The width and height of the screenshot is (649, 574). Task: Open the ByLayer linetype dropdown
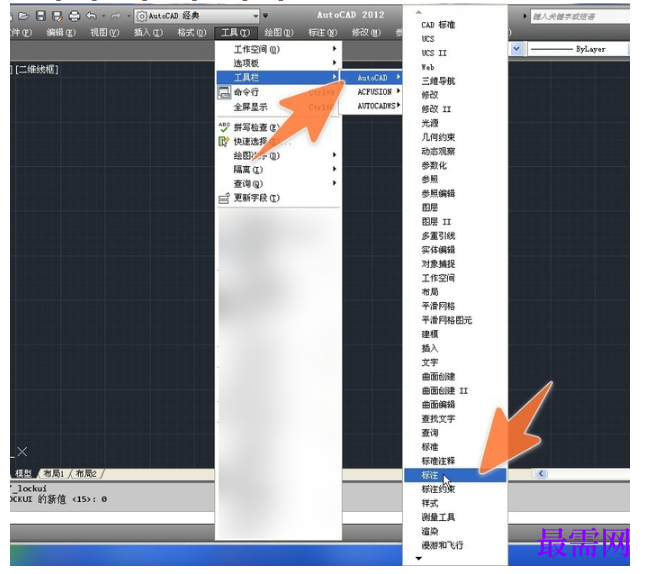579,49
